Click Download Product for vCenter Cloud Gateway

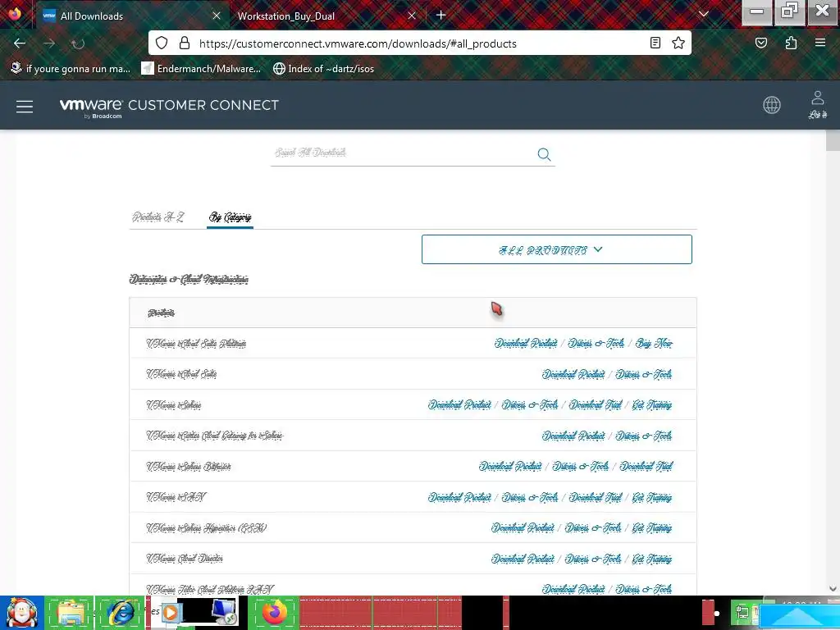pyautogui.click(x=573, y=436)
